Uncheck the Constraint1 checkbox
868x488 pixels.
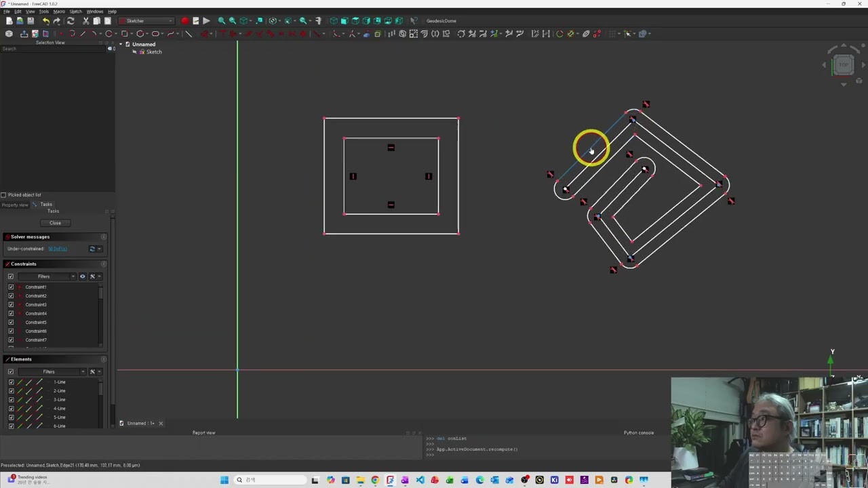pos(11,287)
